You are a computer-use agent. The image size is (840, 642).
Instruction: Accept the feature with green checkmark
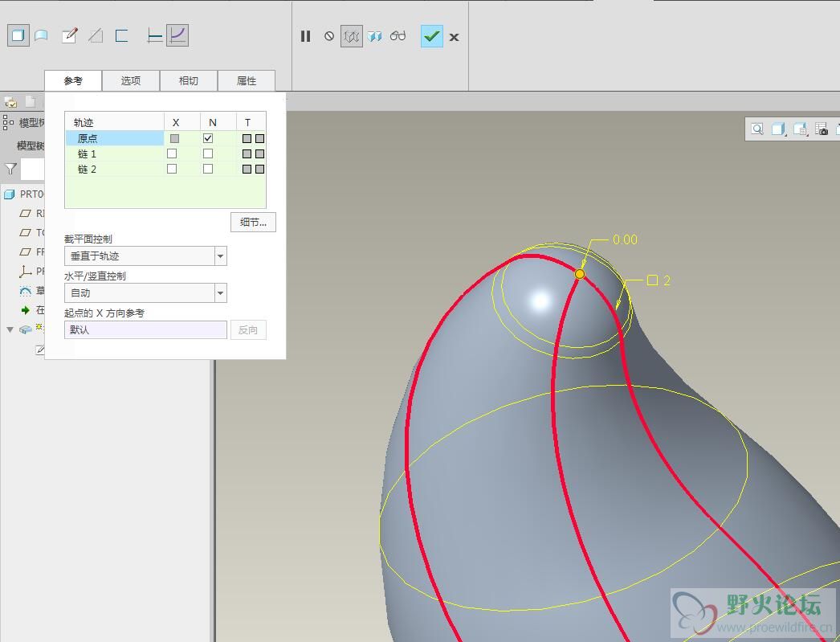point(431,36)
